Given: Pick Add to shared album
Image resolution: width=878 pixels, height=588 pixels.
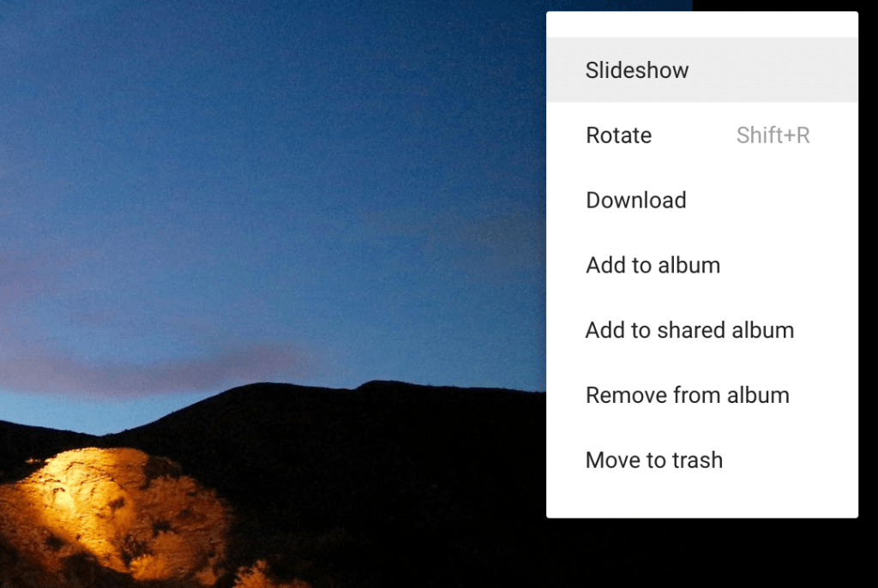Looking at the screenshot, I should [689, 330].
